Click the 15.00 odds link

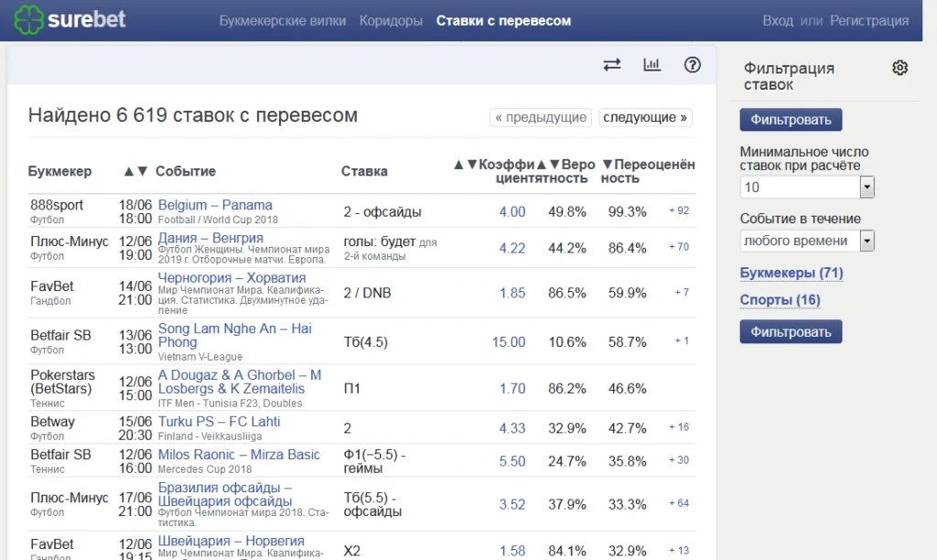pyautogui.click(x=509, y=342)
